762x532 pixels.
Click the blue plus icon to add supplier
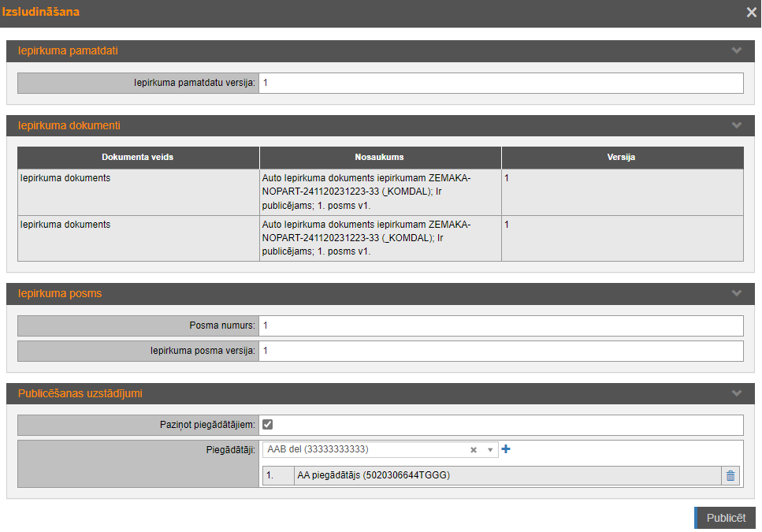pos(506,449)
